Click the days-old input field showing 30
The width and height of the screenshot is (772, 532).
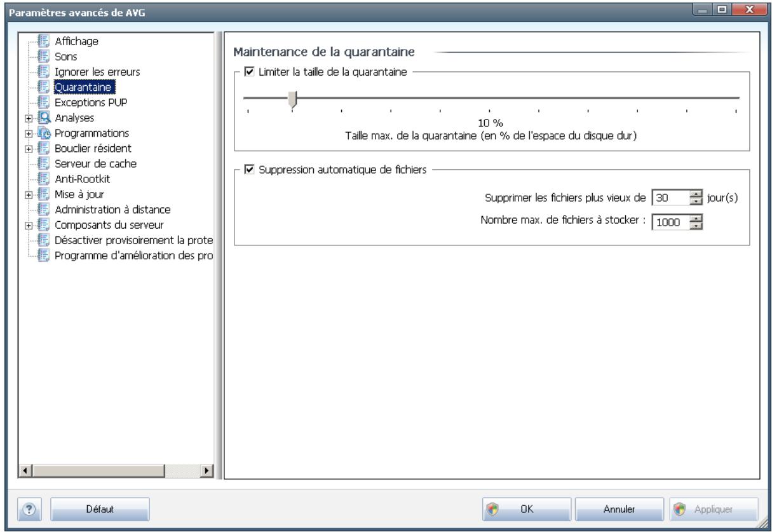coord(670,198)
